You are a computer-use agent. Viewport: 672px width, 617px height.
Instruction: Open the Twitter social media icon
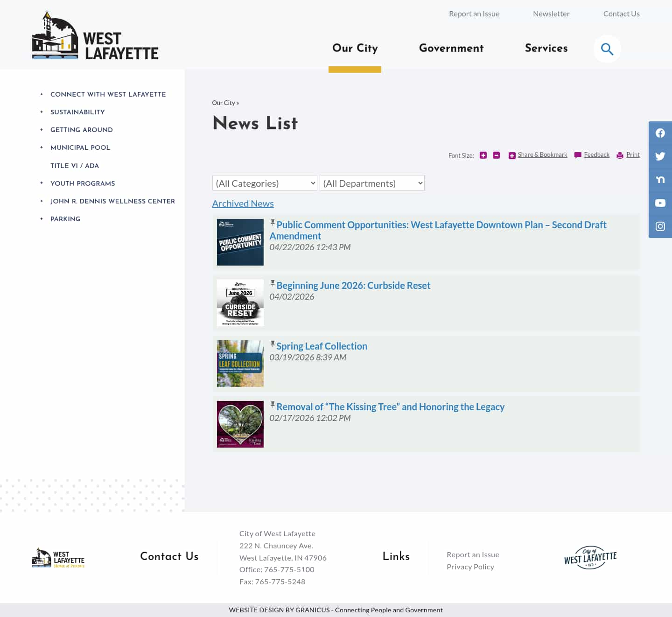click(660, 156)
